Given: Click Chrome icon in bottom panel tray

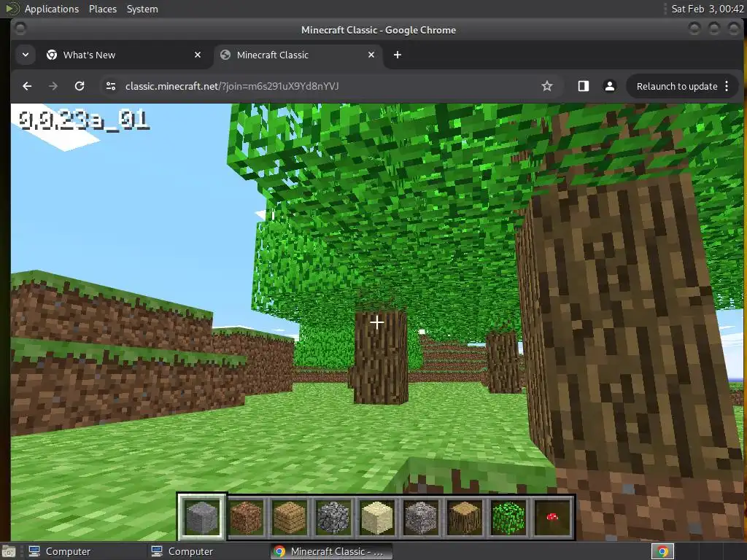Looking at the screenshot, I should point(662,551).
